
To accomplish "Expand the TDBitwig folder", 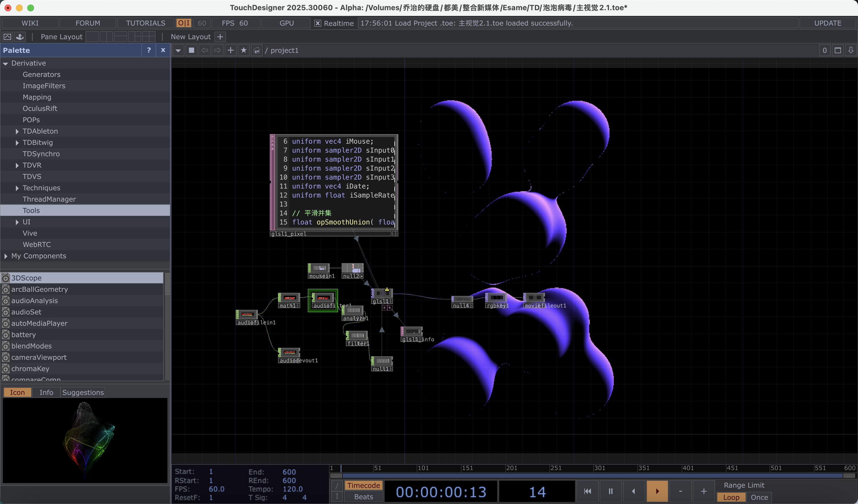I will tap(17, 143).
